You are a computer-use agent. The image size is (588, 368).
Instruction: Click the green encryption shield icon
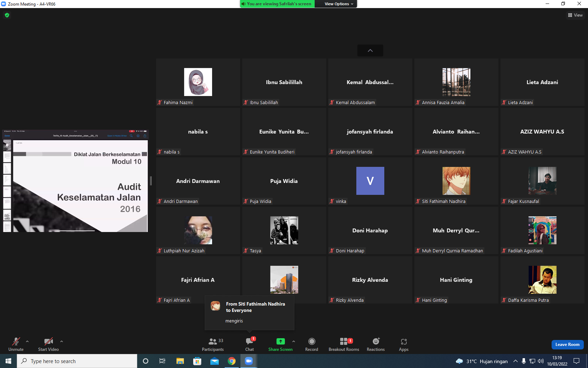[7, 15]
